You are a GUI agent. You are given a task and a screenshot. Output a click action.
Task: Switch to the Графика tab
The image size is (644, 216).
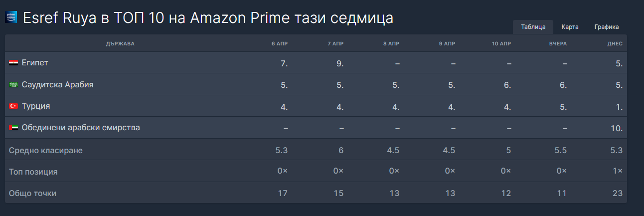pos(606,27)
